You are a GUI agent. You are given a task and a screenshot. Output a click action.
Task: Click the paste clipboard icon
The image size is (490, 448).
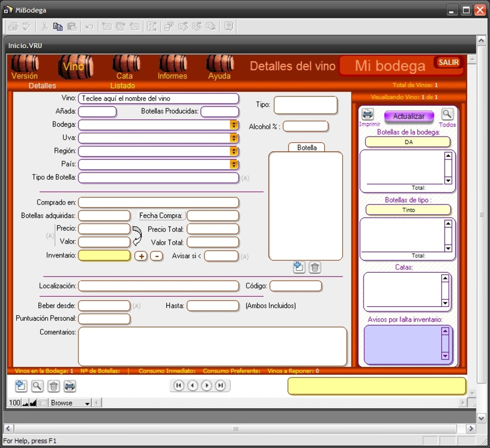(x=72, y=27)
